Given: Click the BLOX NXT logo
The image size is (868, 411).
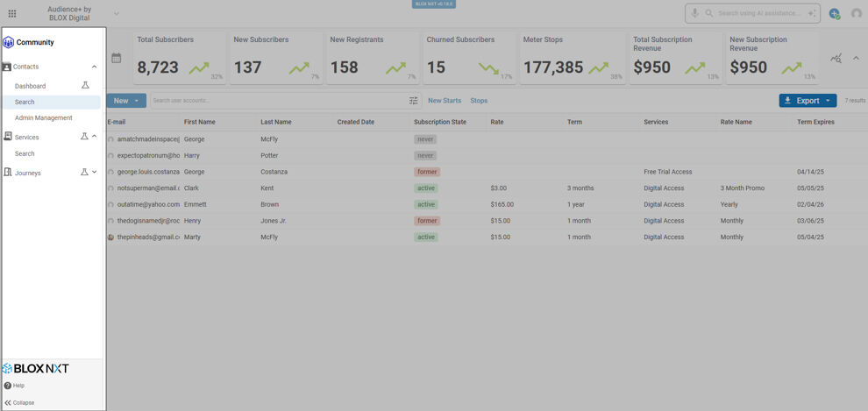Looking at the screenshot, I should 35,368.
